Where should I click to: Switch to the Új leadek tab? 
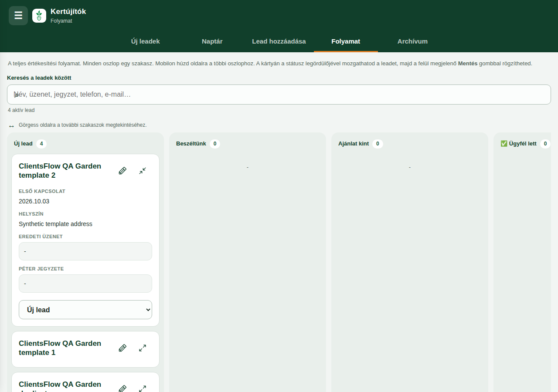[146, 41]
